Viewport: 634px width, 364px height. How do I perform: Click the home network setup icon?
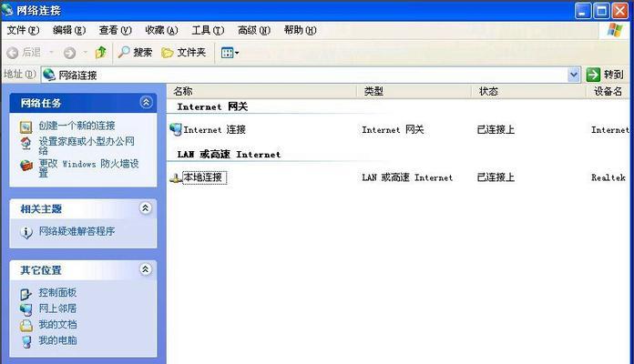[26, 144]
